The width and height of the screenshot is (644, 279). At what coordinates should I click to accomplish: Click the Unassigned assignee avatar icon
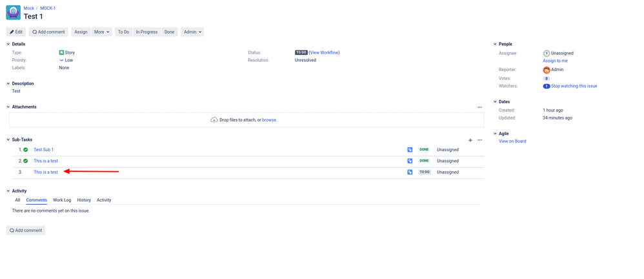tap(547, 53)
